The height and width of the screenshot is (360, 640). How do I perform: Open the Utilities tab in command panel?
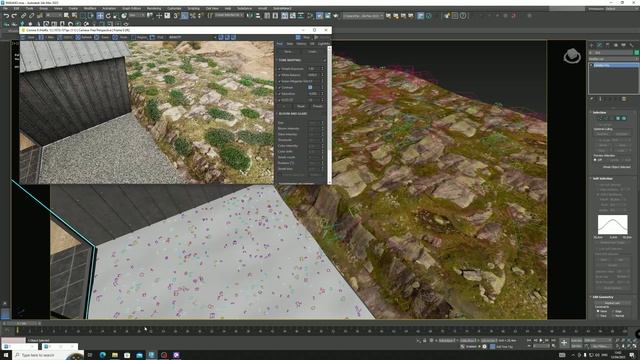tap(631, 45)
